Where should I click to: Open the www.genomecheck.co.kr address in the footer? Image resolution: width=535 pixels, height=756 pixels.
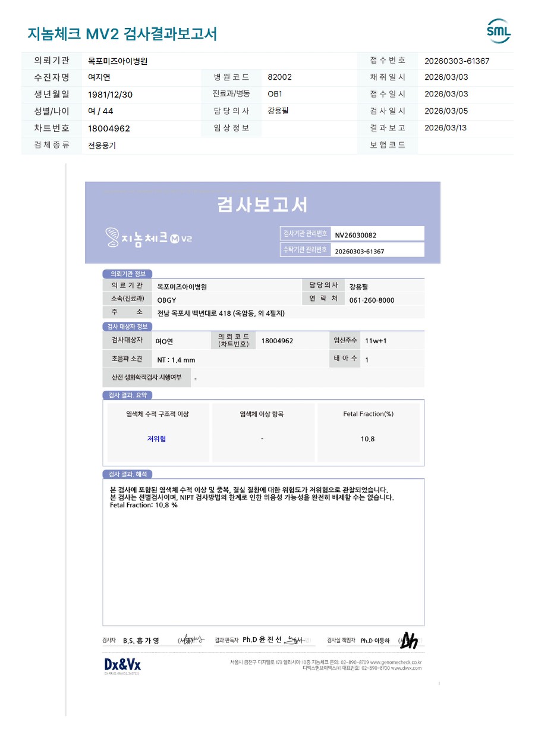coord(396,662)
